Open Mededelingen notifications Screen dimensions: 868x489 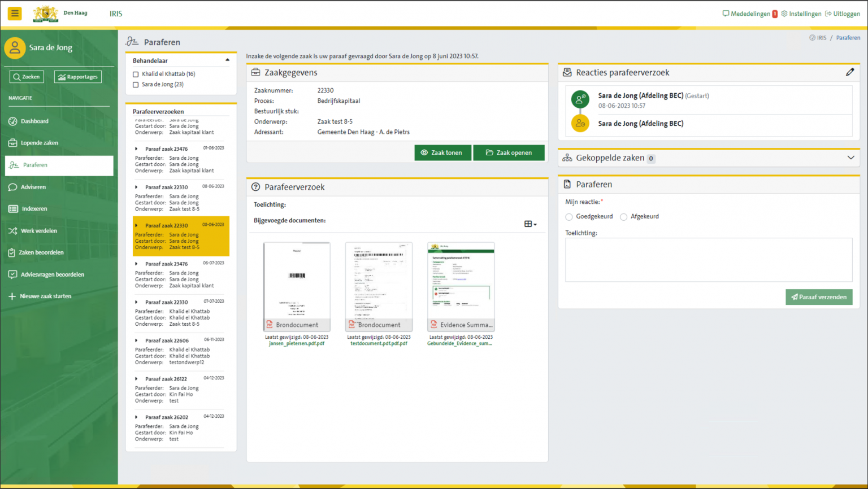pos(750,14)
